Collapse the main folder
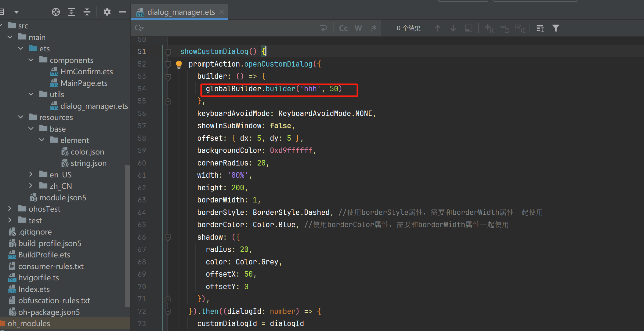 tap(10, 37)
